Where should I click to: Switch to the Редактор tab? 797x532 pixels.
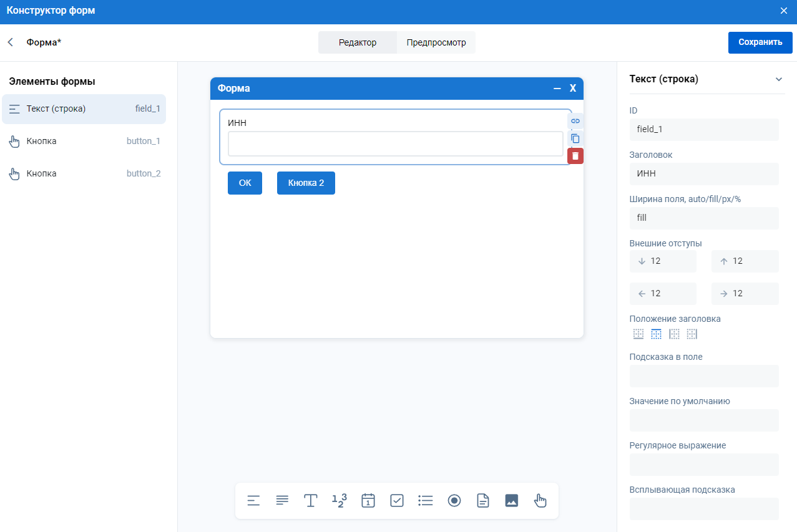[358, 42]
